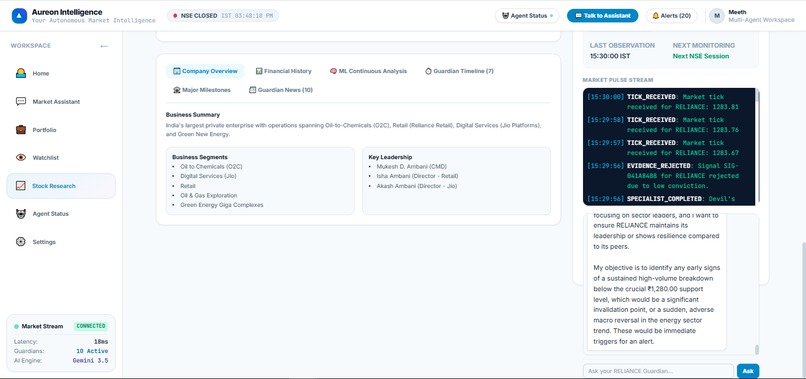
Task: Click the Agent Status header button
Action: click(527, 16)
